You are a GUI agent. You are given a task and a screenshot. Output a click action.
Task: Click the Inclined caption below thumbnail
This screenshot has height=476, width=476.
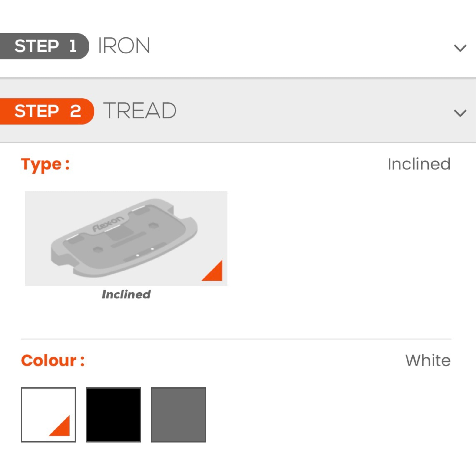tap(126, 294)
